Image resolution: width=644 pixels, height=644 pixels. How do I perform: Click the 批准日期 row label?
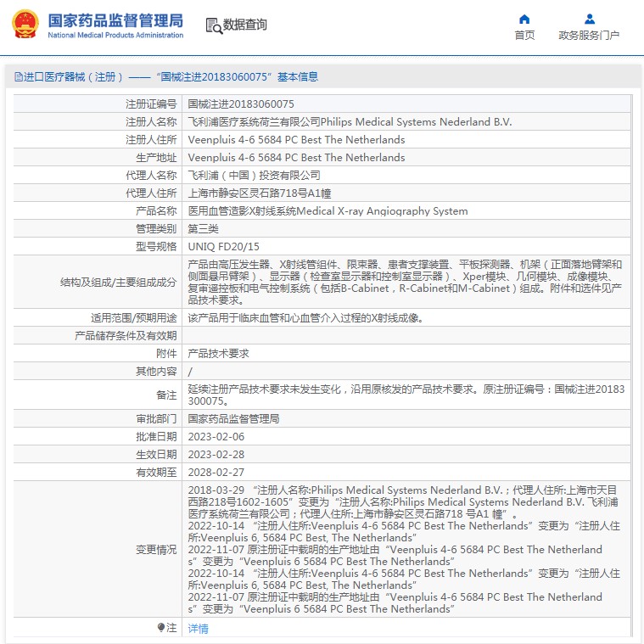pos(156,437)
